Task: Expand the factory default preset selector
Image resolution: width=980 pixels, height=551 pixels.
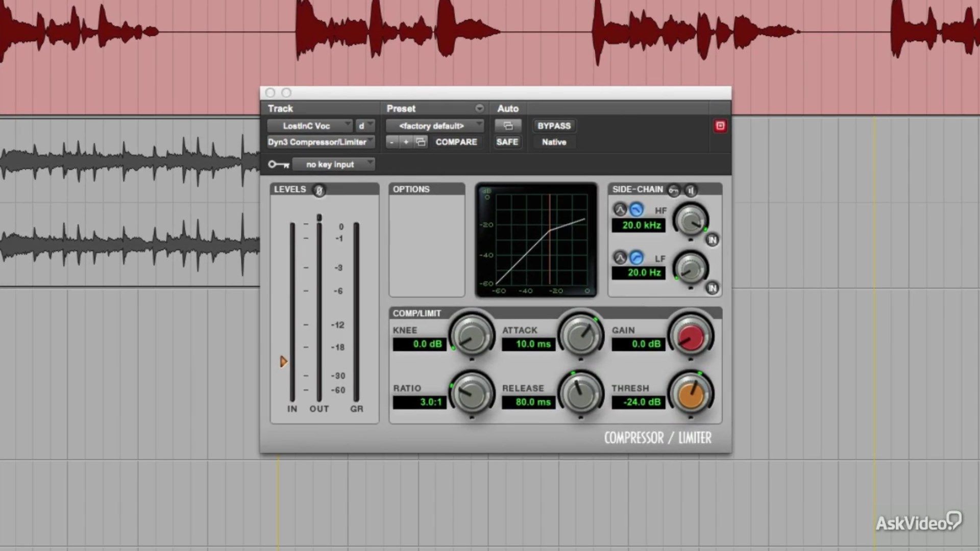Action: 434,125
